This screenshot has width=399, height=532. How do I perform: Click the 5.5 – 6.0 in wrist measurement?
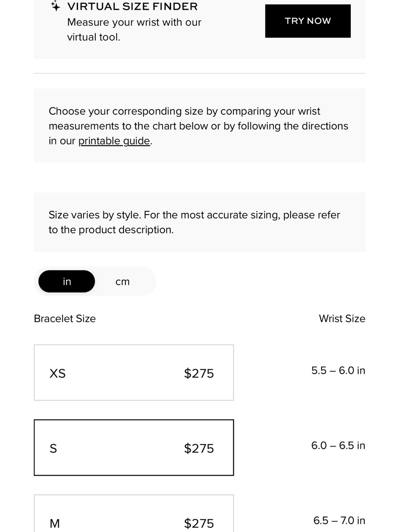coord(338,370)
